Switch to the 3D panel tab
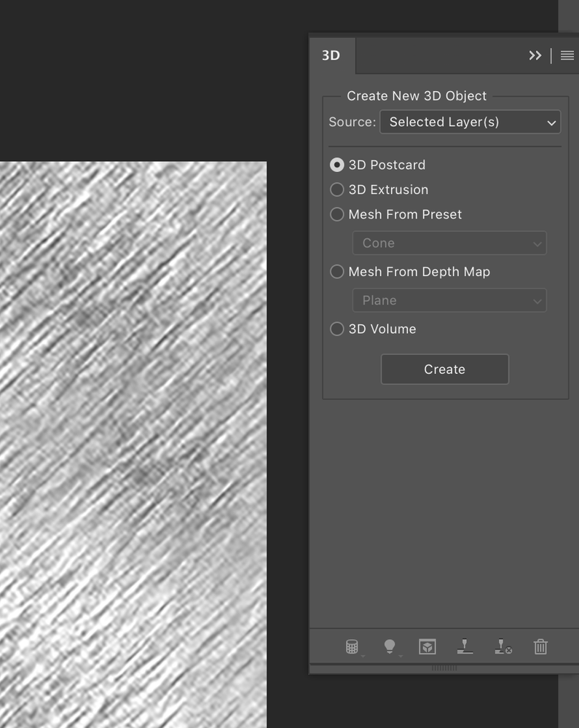Viewport: 579px width, 728px height. [x=331, y=55]
